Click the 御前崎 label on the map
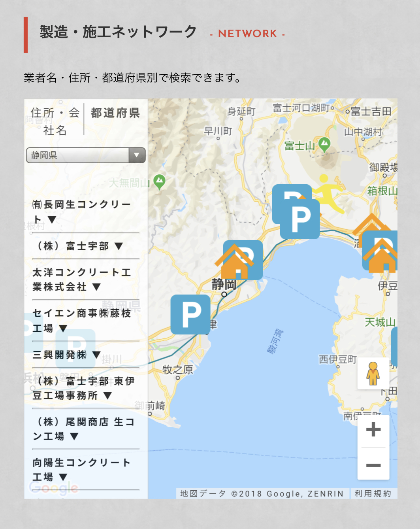The width and height of the screenshot is (420, 529). [150, 405]
